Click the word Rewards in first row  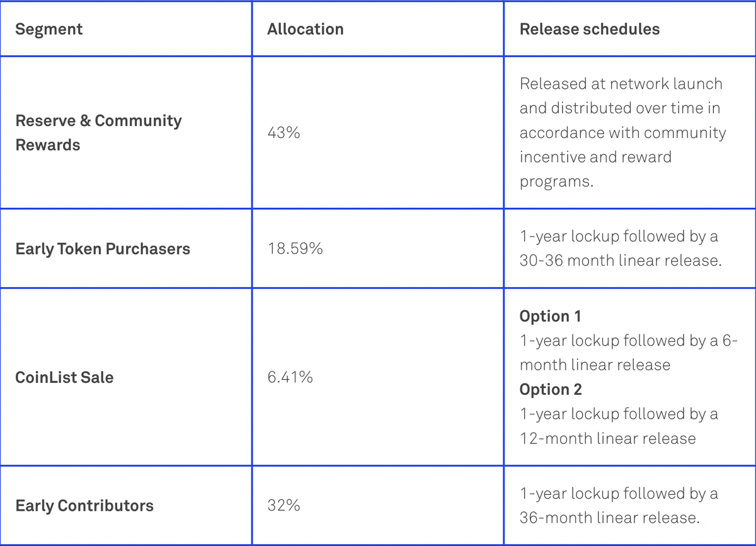click(48, 145)
